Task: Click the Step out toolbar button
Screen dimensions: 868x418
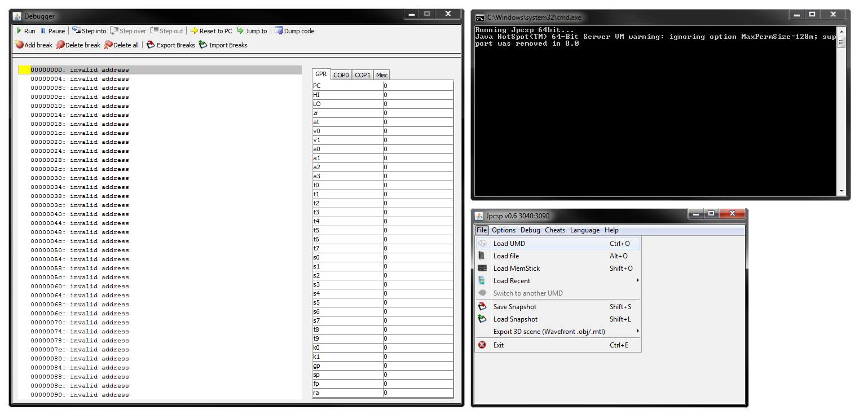Action: click(167, 31)
